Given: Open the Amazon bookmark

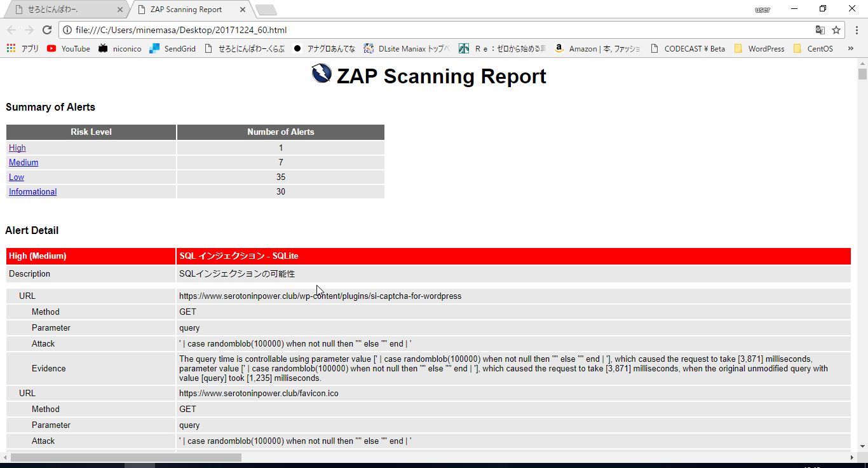Looking at the screenshot, I should 597,48.
